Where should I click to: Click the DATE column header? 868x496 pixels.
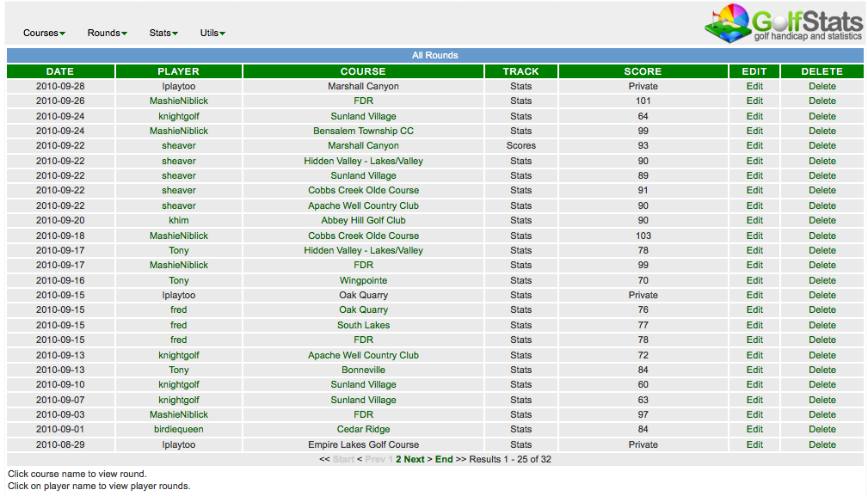(x=60, y=71)
